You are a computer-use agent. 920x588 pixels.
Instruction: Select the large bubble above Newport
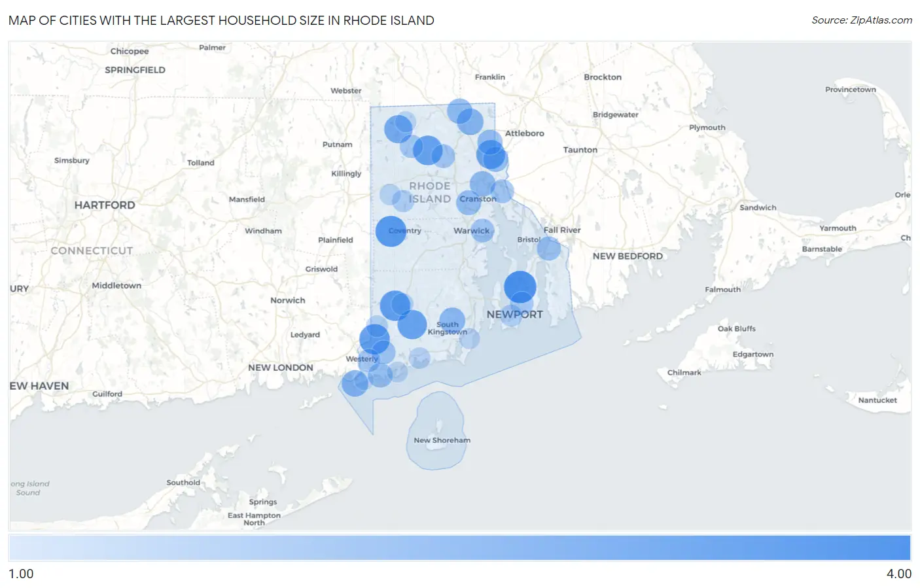pyautogui.click(x=520, y=286)
